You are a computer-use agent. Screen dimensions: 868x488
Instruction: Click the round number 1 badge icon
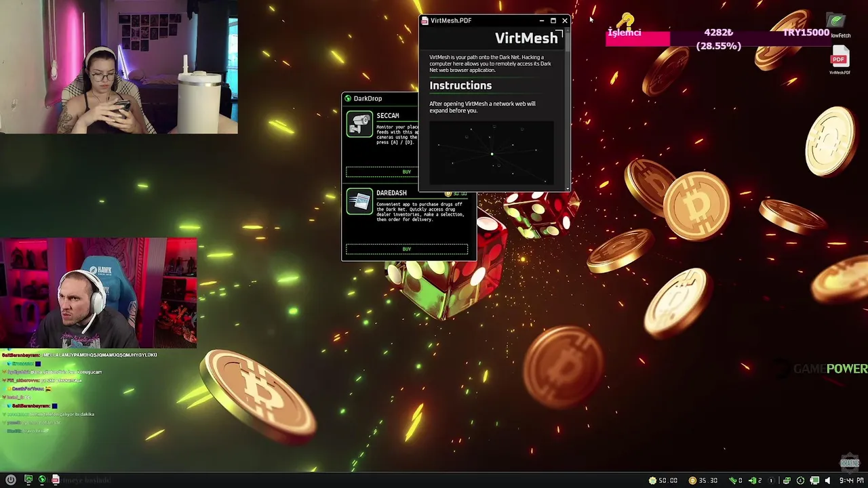pos(770,481)
